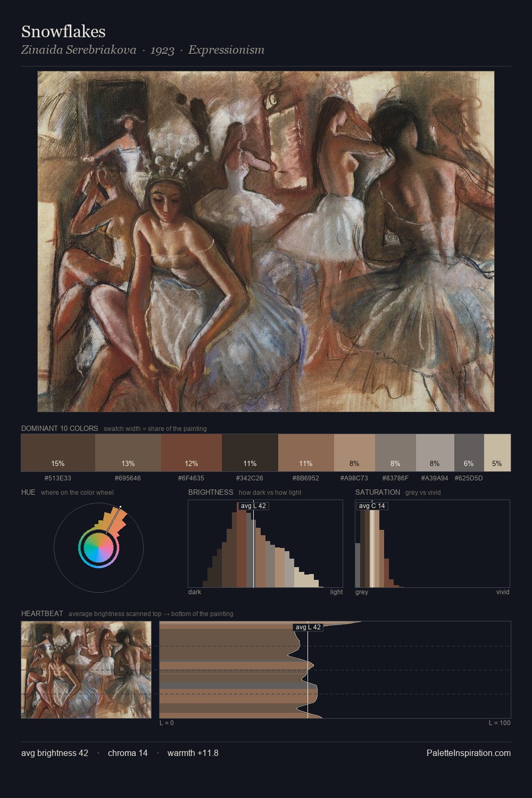Click the hue color wheel
The image size is (532, 798).
pos(98,547)
